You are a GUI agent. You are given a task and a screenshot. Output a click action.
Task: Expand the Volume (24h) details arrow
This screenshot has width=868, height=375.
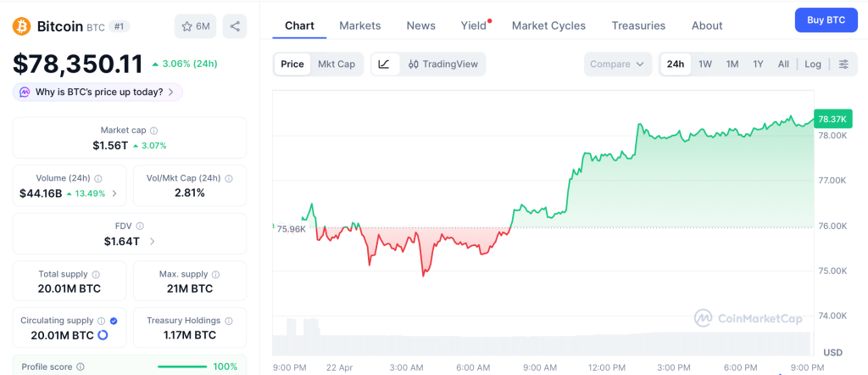click(x=114, y=193)
